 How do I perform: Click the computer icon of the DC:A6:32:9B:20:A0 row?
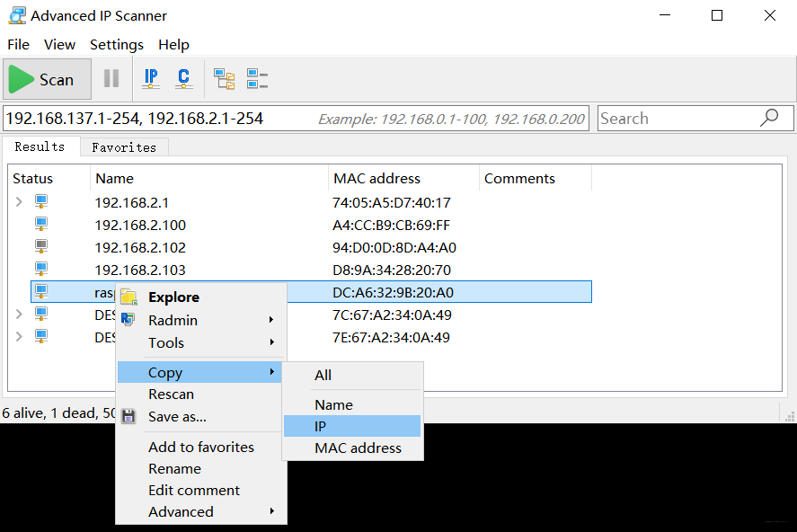point(41,292)
